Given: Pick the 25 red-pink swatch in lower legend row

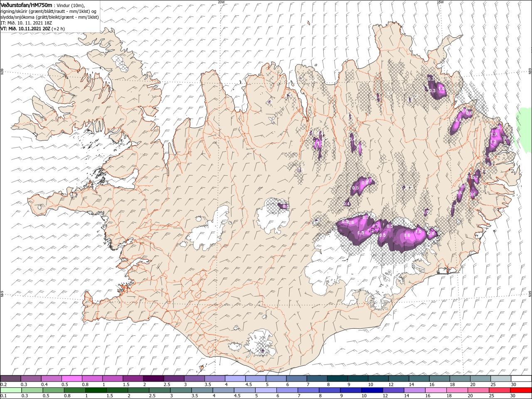Looking at the screenshot, I should point(500,390).
